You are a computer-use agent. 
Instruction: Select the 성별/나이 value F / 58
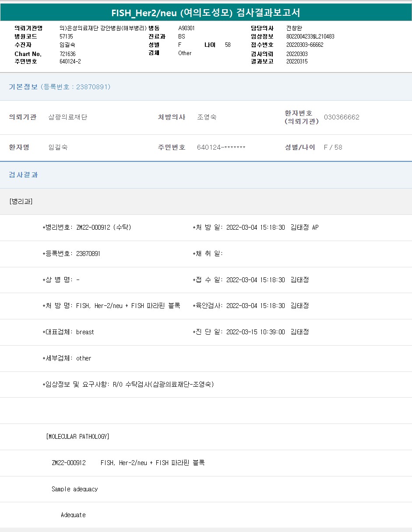click(x=333, y=147)
